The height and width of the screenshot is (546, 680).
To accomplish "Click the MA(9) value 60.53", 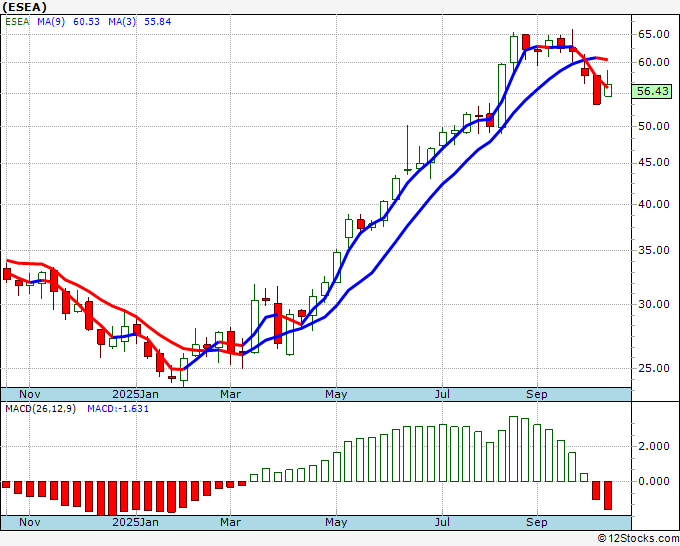I will click(86, 21).
